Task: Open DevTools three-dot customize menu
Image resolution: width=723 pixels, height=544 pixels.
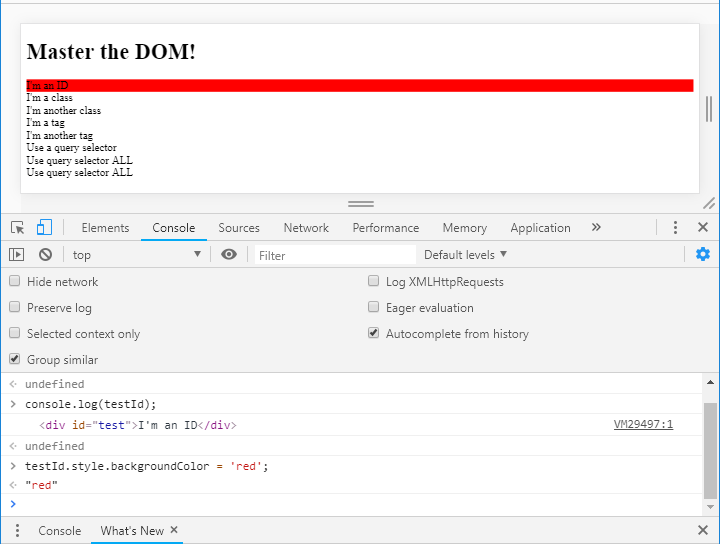Action: [x=675, y=227]
